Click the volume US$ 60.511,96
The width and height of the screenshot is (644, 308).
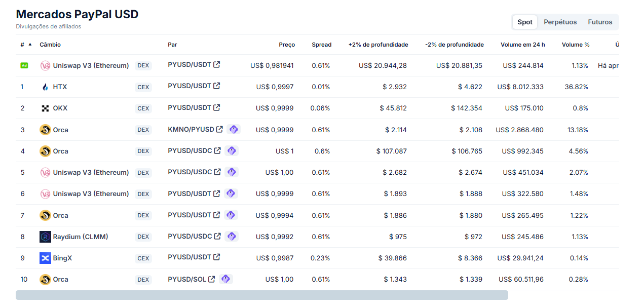point(521,279)
